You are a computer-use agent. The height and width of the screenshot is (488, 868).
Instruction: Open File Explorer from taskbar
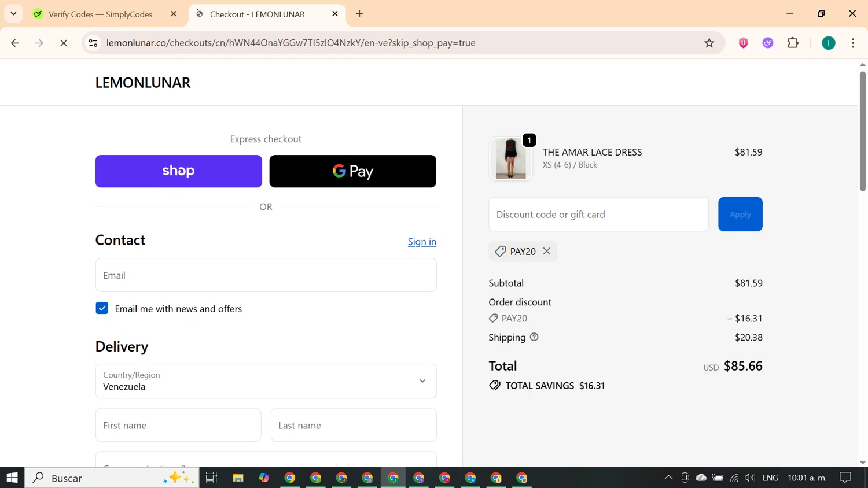click(x=238, y=478)
